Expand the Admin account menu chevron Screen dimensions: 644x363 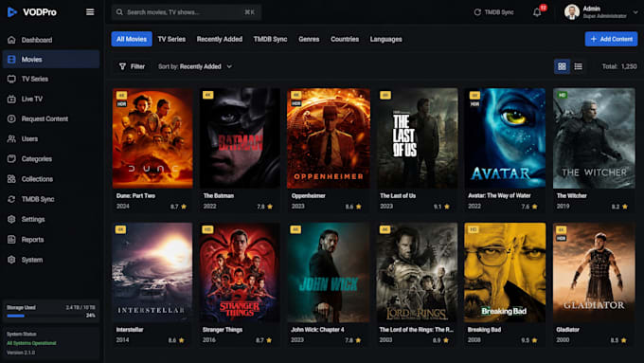click(635, 12)
